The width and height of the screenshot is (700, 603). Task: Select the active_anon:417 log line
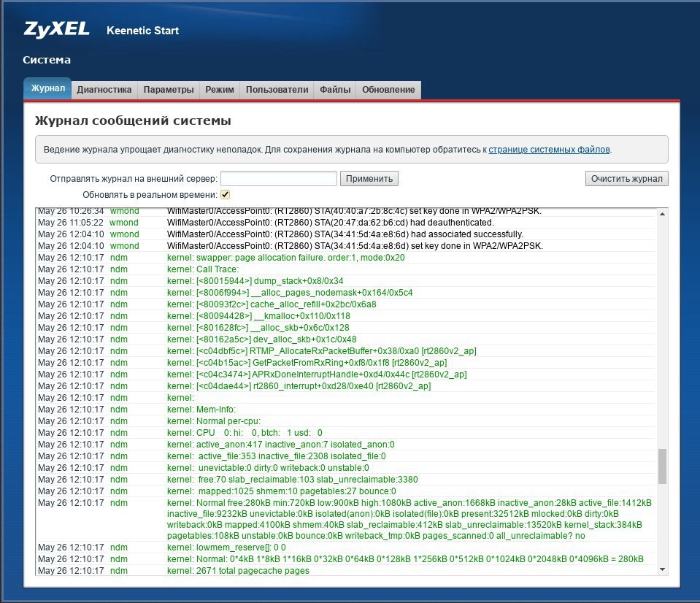346,444
